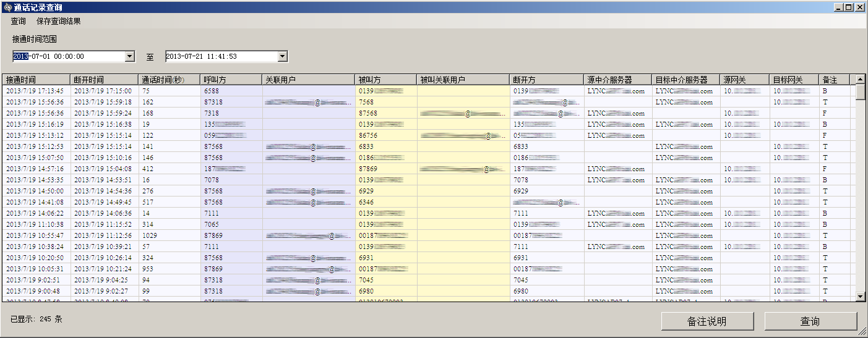Click the start time field 2013-07-01

[68, 56]
